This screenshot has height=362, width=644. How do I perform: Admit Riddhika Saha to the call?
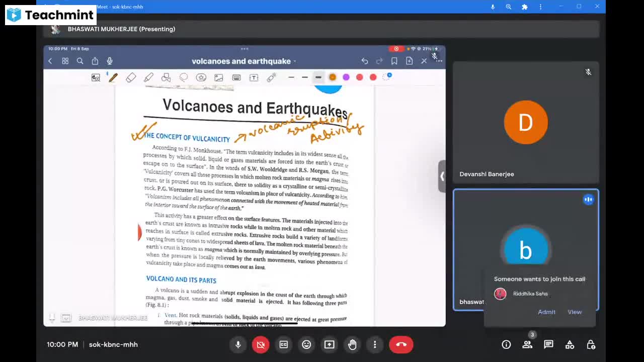tap(546, 312)
